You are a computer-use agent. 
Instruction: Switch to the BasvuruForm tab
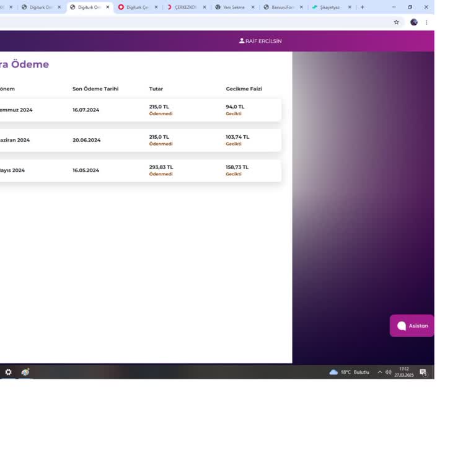coord(283,7)
